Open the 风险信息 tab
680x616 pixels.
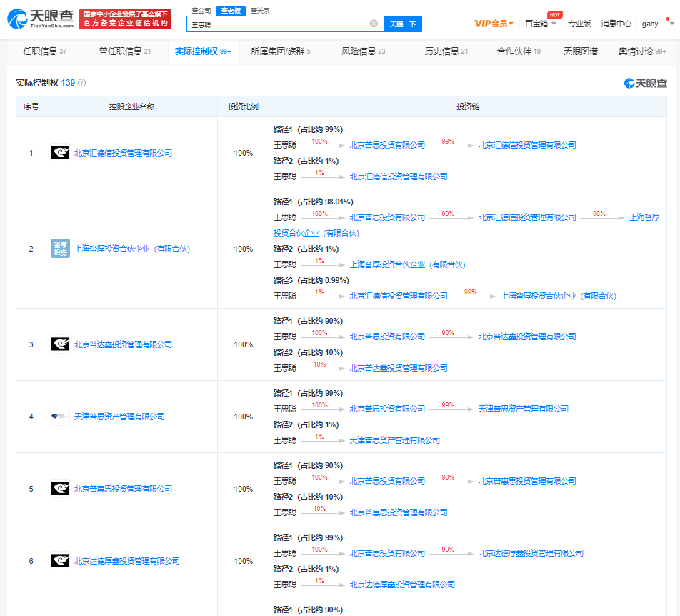pyautogui.click(x=363, y=51)
